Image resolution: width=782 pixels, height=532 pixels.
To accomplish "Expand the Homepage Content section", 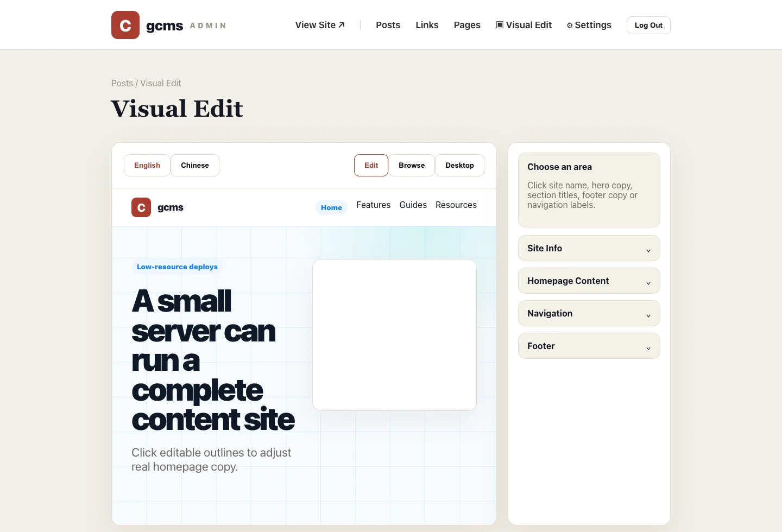I will point(589,281).
